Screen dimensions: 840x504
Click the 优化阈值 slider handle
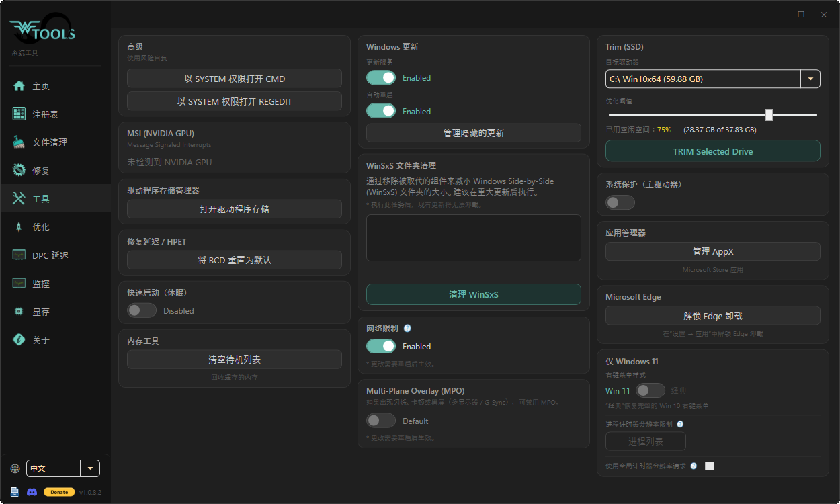coord(769,115)
